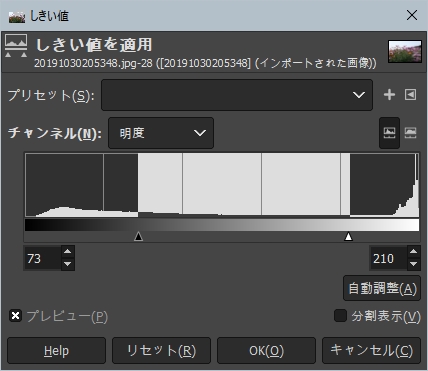Screen dimensions: 428x371
Task: Click the grayscale gradient bar
Action: [x=222, y=225]
